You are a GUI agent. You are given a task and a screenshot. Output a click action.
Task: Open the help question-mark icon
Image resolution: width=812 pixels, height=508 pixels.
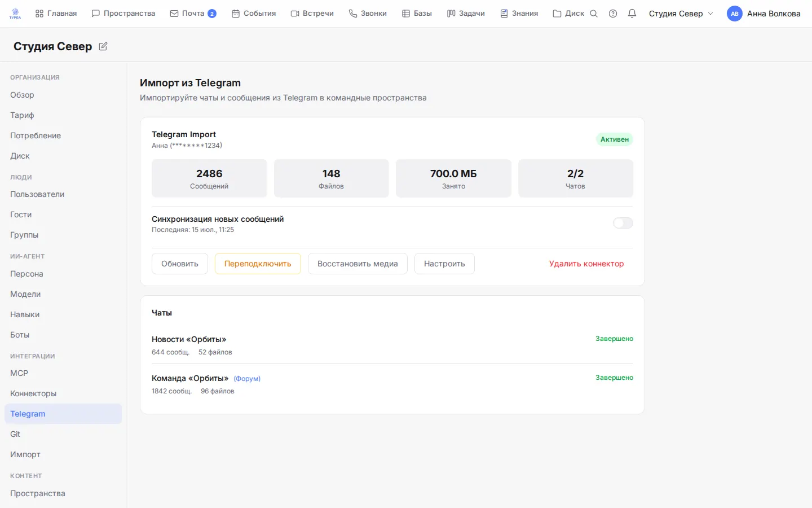pyautogui.click(x=613, y=14)
